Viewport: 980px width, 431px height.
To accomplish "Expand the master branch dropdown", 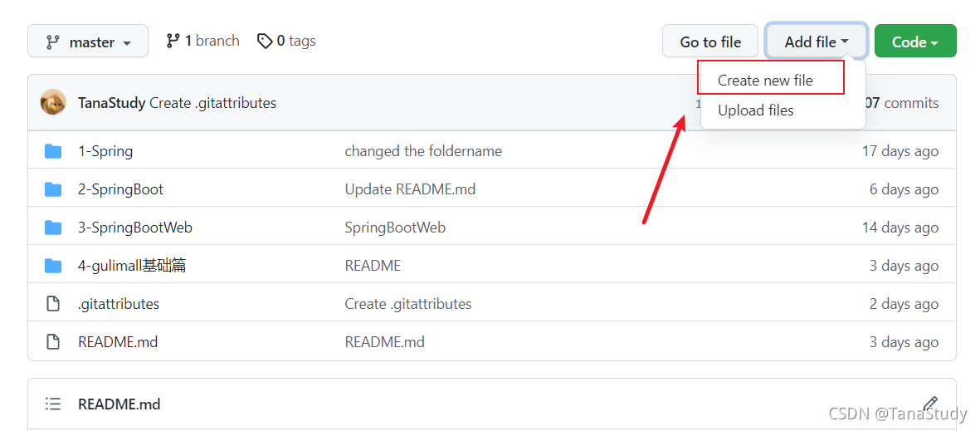I will coord(88,42).
